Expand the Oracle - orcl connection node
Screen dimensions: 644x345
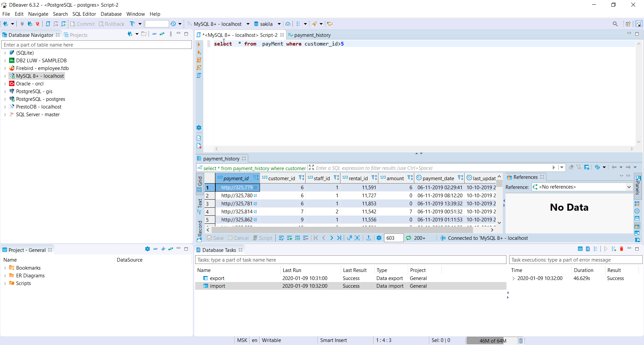coord(5,84)
